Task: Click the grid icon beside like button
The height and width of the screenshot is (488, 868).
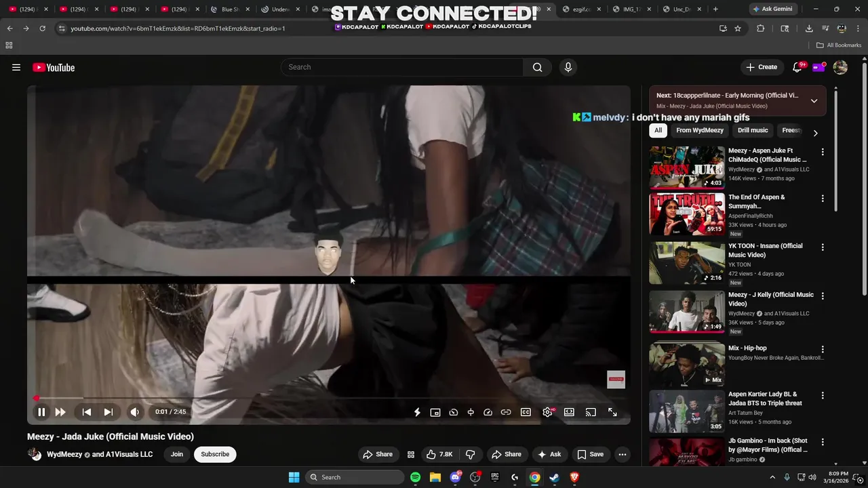Action: pyautogui.click(x=410, y=454)
